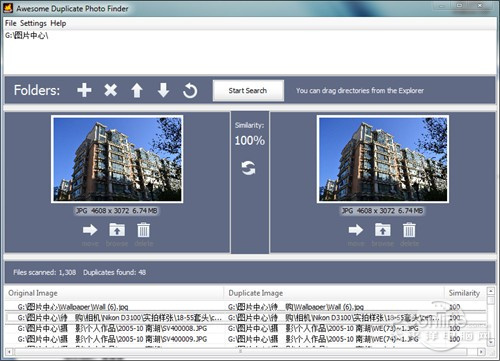Screen dimensions: 500x361
Task: Select the G:\图片中心\ folder entry
Action: click(27, 36)
